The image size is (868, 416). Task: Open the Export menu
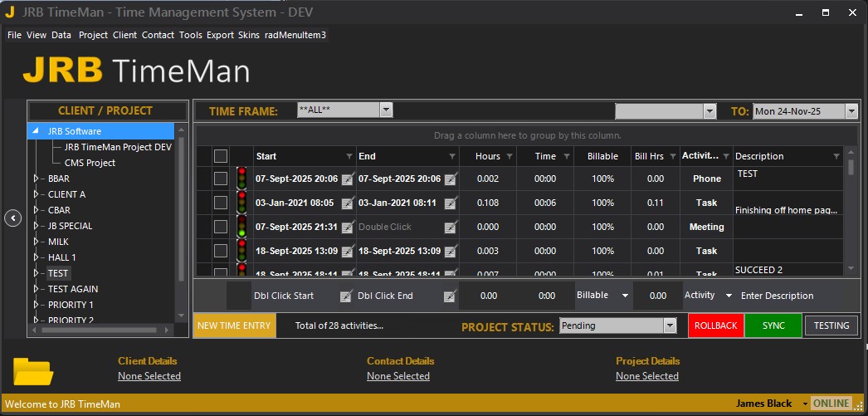(x=220, y=35)
